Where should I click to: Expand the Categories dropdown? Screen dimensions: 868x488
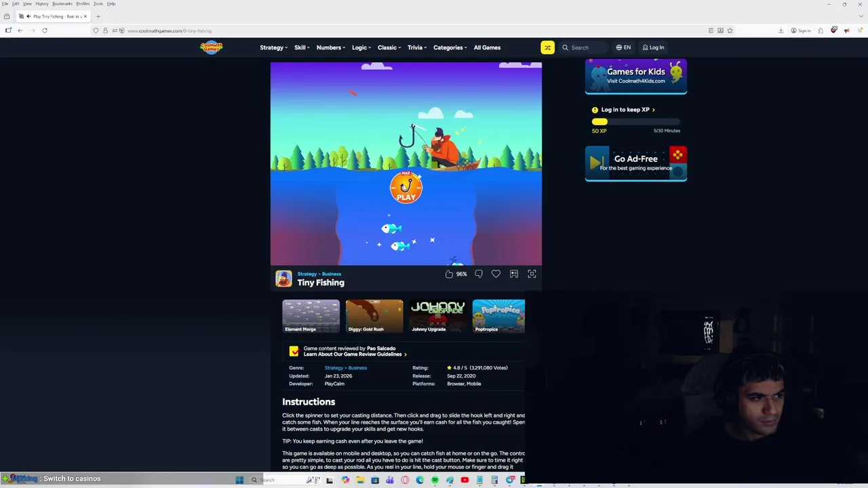coord(450,47)
